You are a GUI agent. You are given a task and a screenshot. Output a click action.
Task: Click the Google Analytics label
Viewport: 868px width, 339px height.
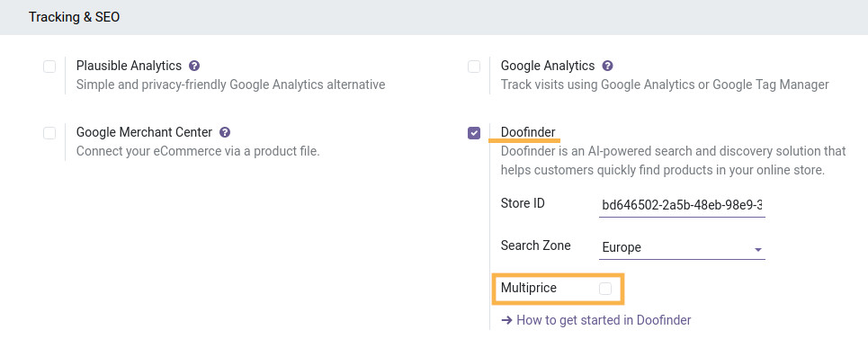548,66
